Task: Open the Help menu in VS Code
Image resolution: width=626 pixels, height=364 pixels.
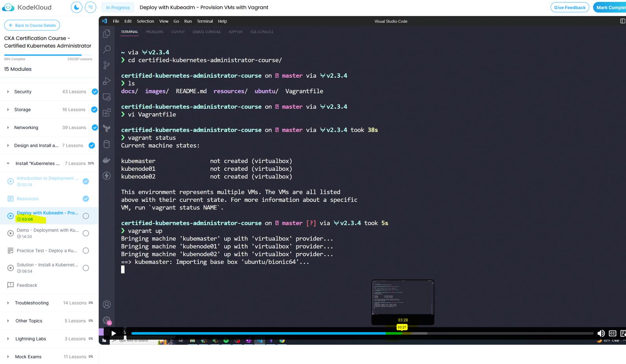Action: [x=222, y=21]
